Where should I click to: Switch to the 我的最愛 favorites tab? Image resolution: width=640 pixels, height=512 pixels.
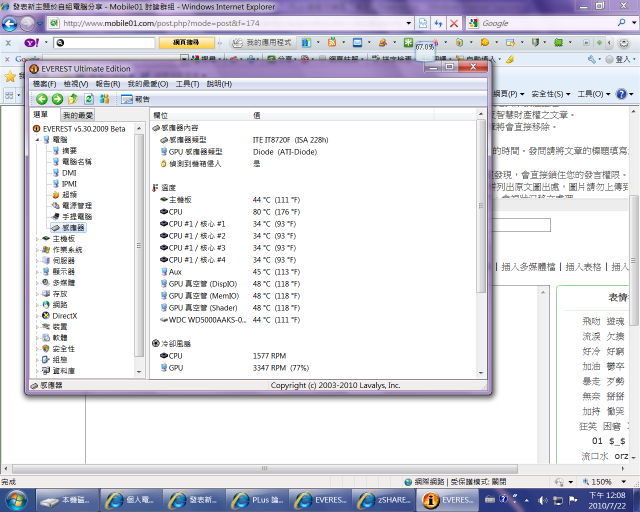[x=78, y=116]
